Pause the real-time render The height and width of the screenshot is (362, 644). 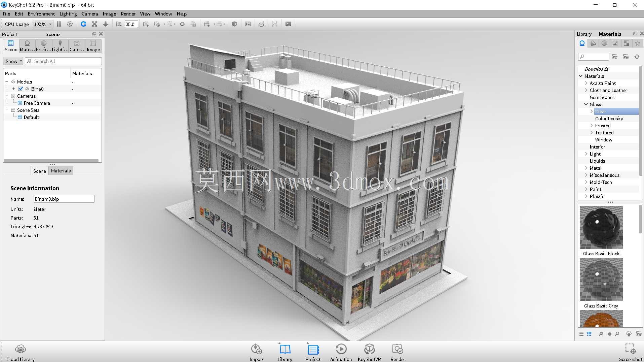click(x=59, y=24)
